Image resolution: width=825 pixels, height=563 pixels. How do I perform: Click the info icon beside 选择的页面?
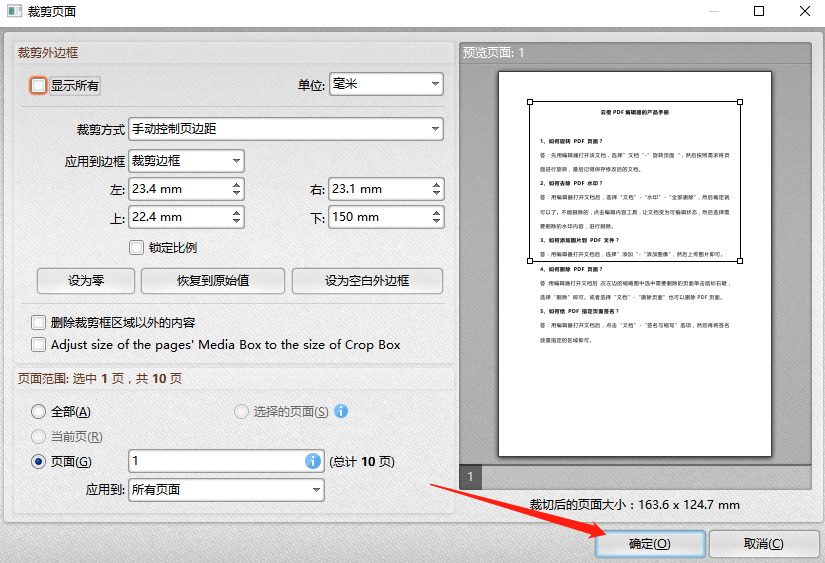pyautogui.click(x=341, y=411)
